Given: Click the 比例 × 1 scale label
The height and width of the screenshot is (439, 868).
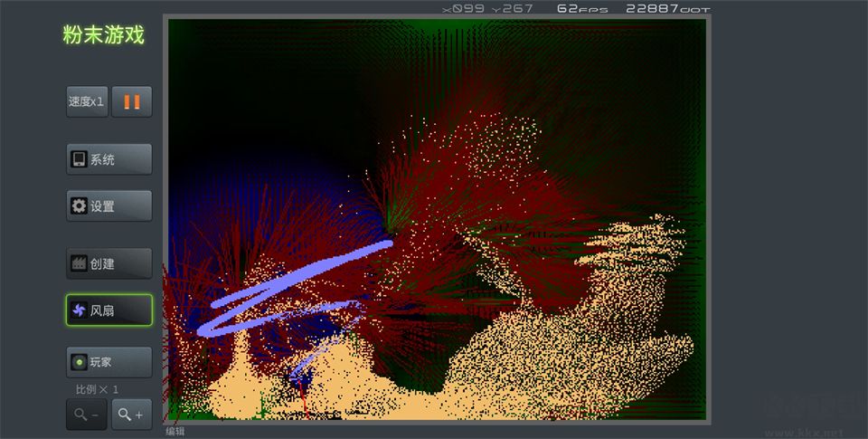Looking at the screenshot, I should (x=97, y=389).
